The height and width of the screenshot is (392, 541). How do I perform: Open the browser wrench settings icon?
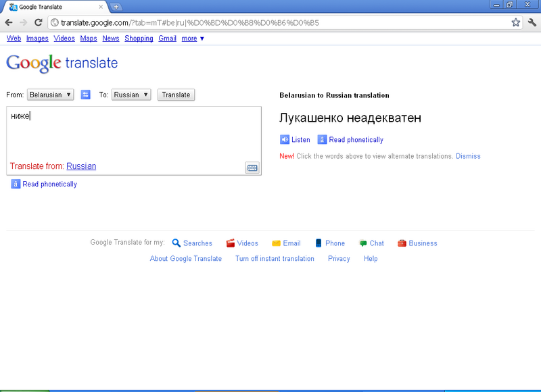pyautogui.click(x=531, y=22)
